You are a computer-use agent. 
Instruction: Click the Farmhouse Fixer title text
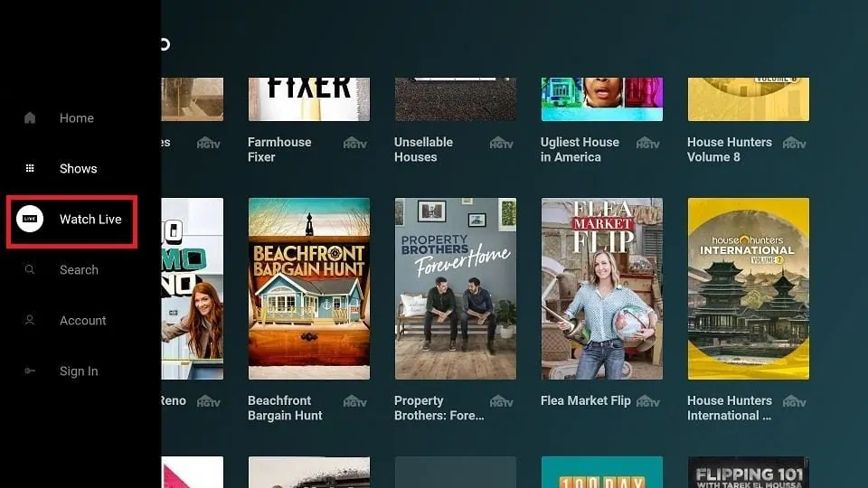[x=279, y=149]
